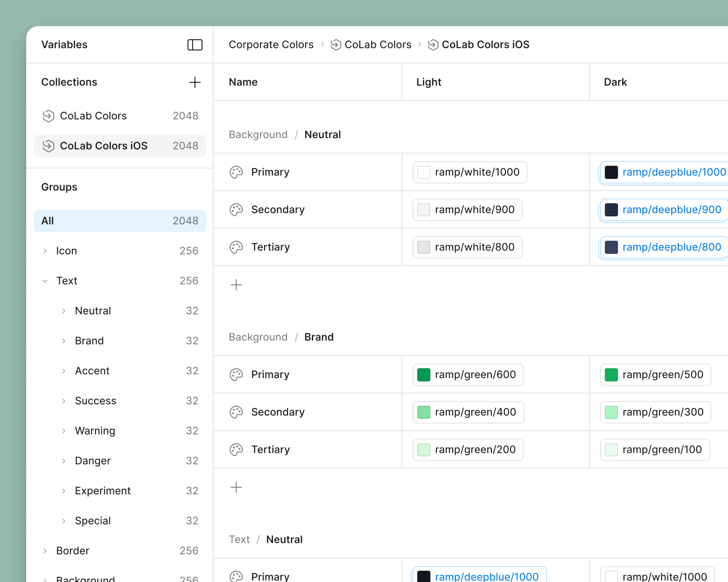Open CoLab Colors in the breadcrumb

pyautogui.click(x=378, y=45)
